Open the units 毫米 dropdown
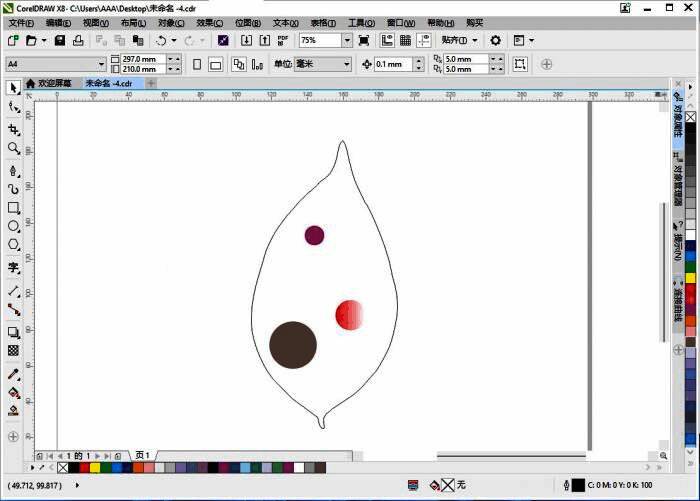The height and width of the screenshot is (501, 700). point(346,64)
